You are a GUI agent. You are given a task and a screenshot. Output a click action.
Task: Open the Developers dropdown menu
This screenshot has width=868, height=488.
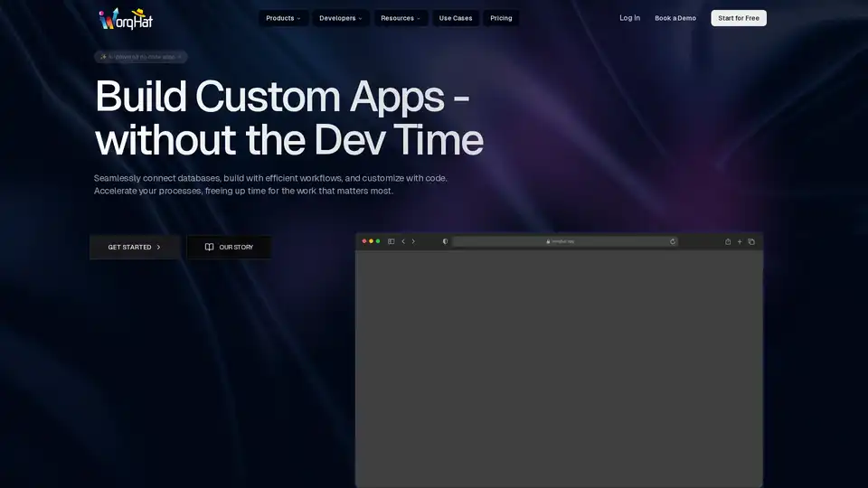(x=340, y=18)
